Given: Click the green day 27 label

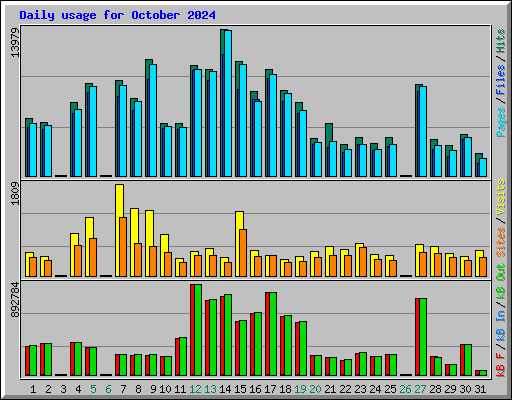Looking at the screenshot, I should [x=420, y=389].
